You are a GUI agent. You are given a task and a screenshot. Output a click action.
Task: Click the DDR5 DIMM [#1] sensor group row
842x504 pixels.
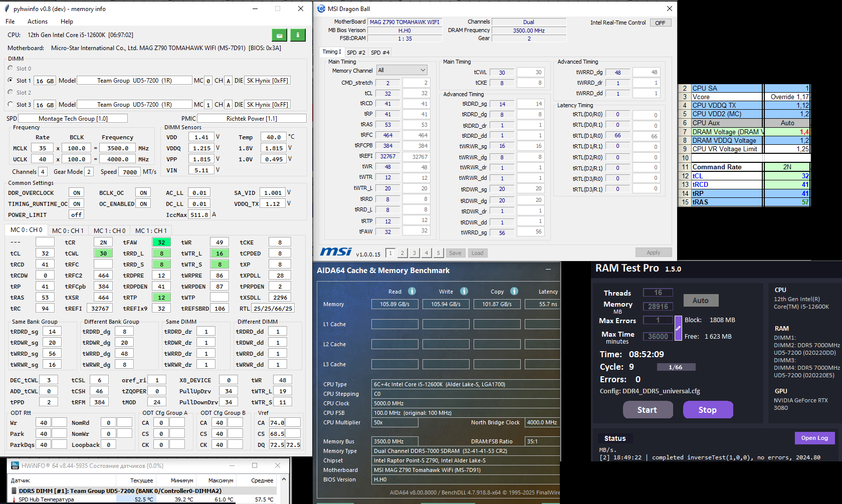[x=143, y=491]
